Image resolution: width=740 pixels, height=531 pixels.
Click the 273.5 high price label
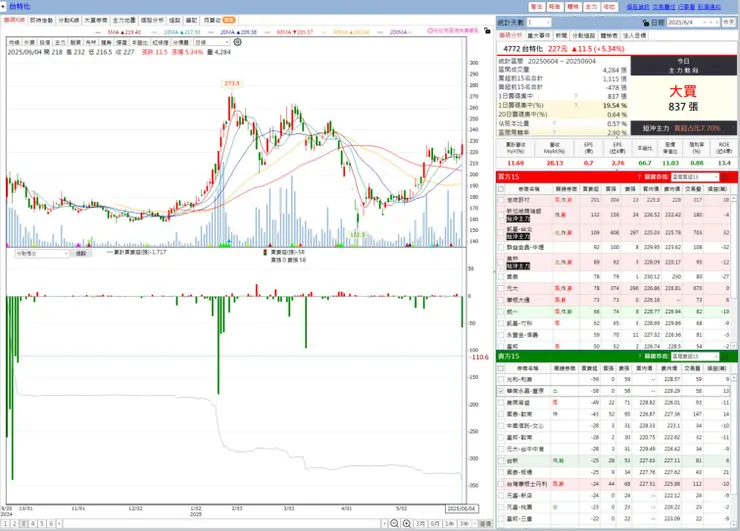[232, 84]
